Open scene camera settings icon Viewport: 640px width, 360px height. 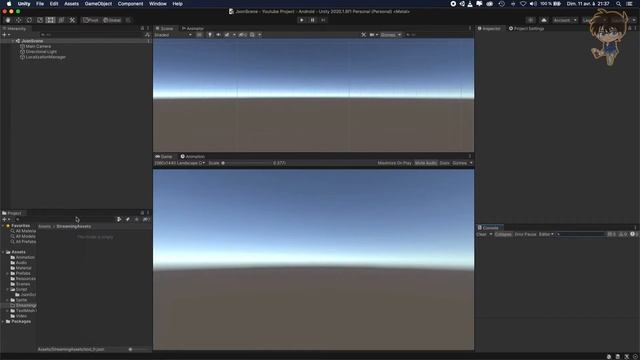373,35
